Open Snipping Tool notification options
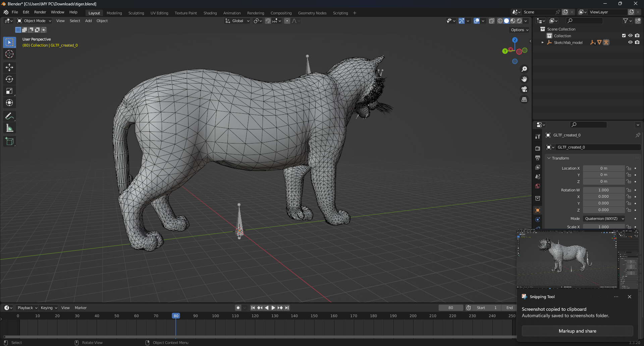The image size is (644, 346). point(616,297)
